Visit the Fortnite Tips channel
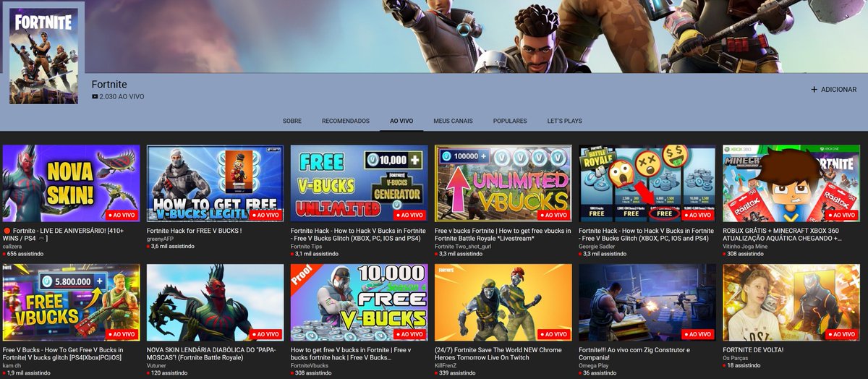The image size is (868, 379). tap(308, 247)
